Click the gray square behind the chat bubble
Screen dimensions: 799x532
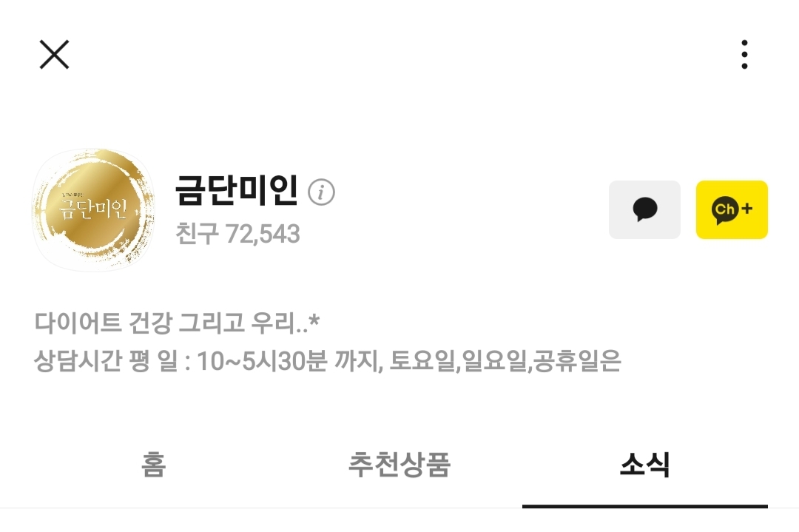click(644, 209)
